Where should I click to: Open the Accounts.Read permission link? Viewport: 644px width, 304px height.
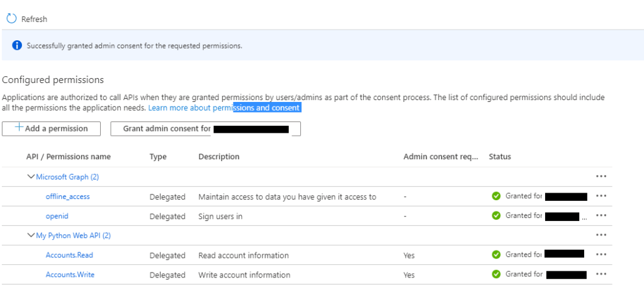click(x=69, y=255)
